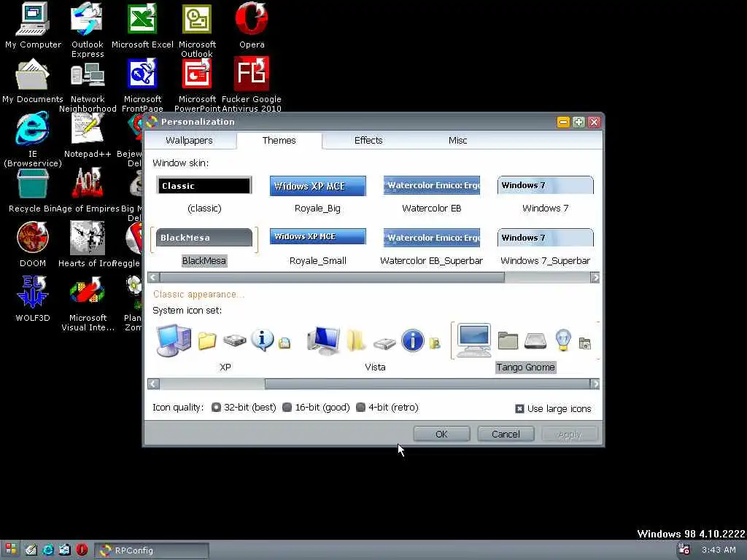The height and width of the screenshot is (560, 747).
Task: Click the Start button on taskbar
Action: pyautogui.click(x=11, y=550)
